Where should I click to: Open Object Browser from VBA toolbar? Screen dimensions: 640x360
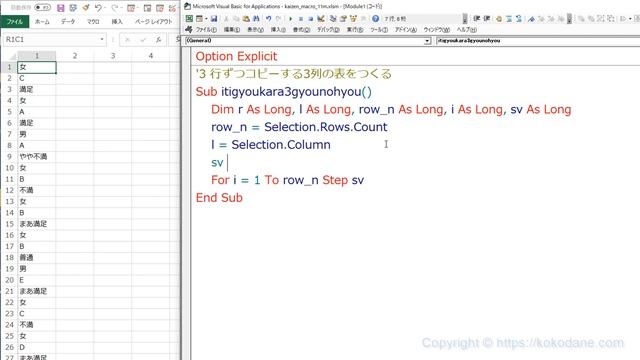coord(353,18)
